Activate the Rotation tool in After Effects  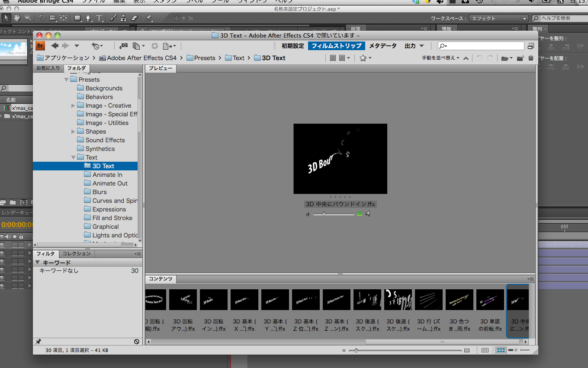[42, 18]
